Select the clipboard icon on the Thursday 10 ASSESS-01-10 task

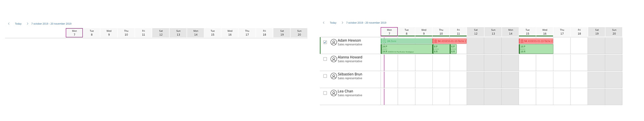click(x=435, y=41)
